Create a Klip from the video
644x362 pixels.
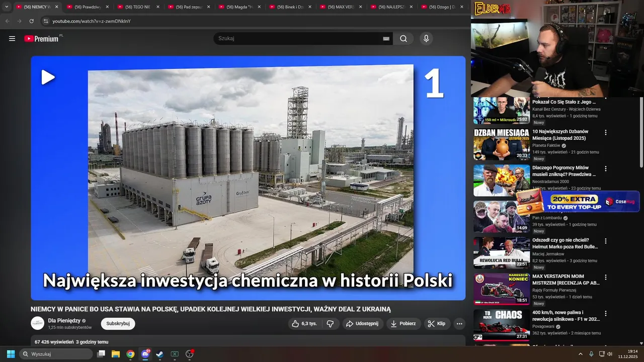pyautogui.click(x=437, y=324)
